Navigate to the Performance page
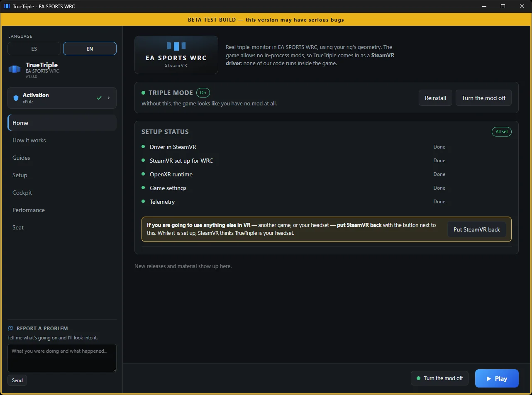Image resolution: width=532 pixels, height=395 pixels. (x=62, y=210)
